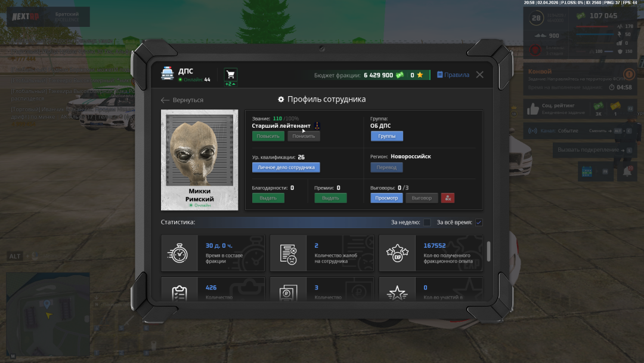The height and width of the screenshot is (363, 644).
Task: Click the stopwatch time-in-faction icon
Action: pyautogui.click(x=178, y=253)
